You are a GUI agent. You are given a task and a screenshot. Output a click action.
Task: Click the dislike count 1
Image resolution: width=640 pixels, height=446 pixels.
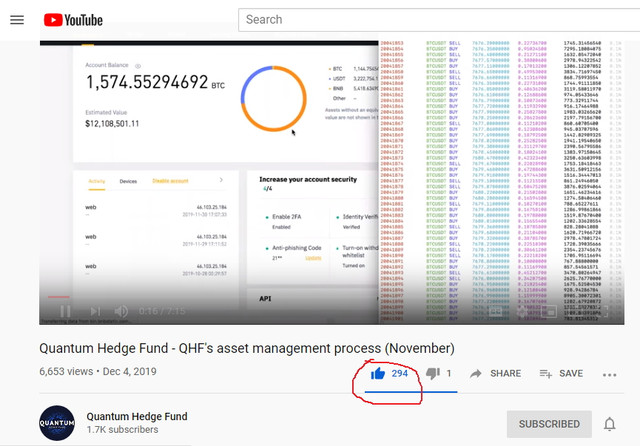[449, 373]
